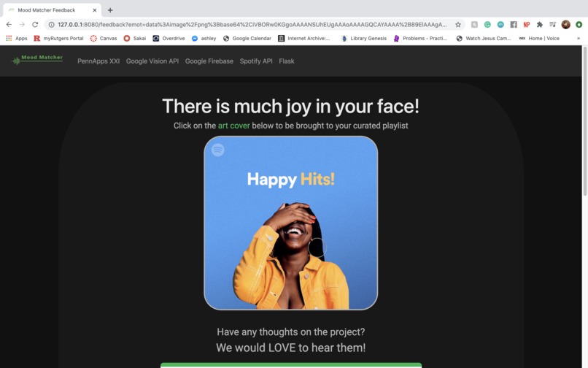Open the Home | Voice bookmark
The image size is (588, 368).
click(539, 38)
